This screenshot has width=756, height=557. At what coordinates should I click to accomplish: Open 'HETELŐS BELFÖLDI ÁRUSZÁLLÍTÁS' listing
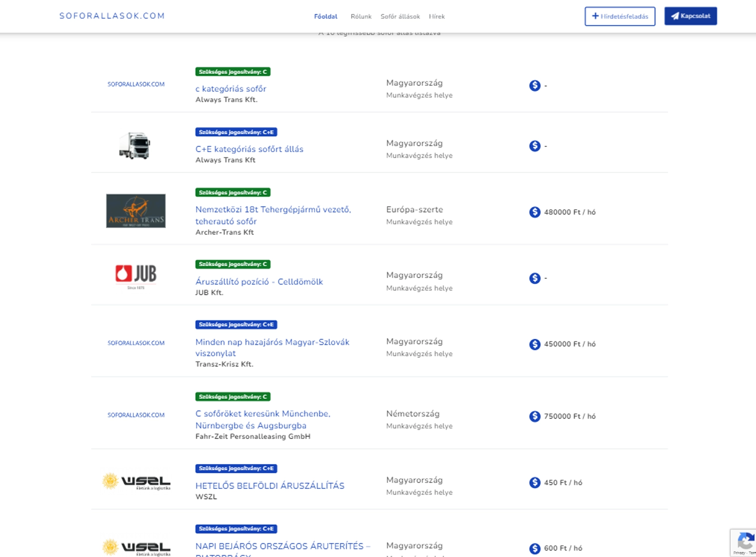click(270, 486)
